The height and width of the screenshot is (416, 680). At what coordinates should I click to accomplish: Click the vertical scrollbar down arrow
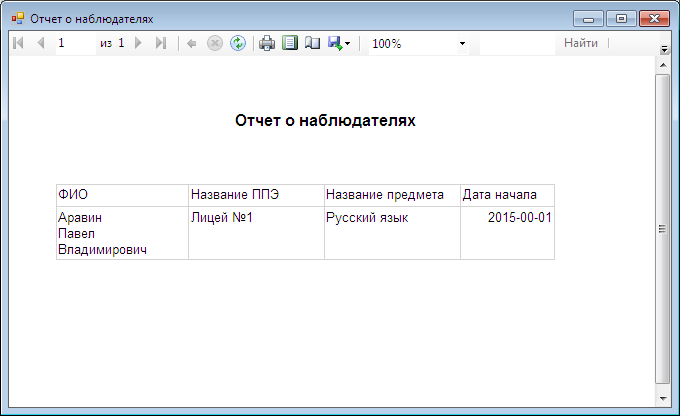pos(663,398)
